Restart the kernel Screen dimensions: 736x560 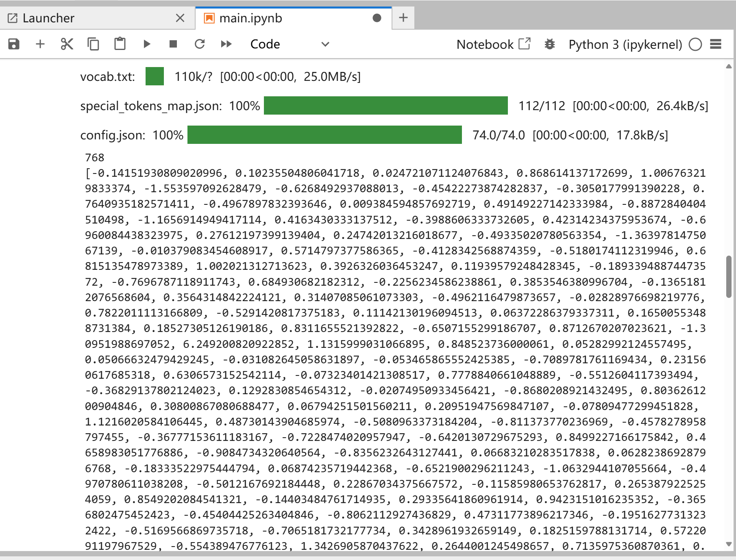(x=200, y=44)
